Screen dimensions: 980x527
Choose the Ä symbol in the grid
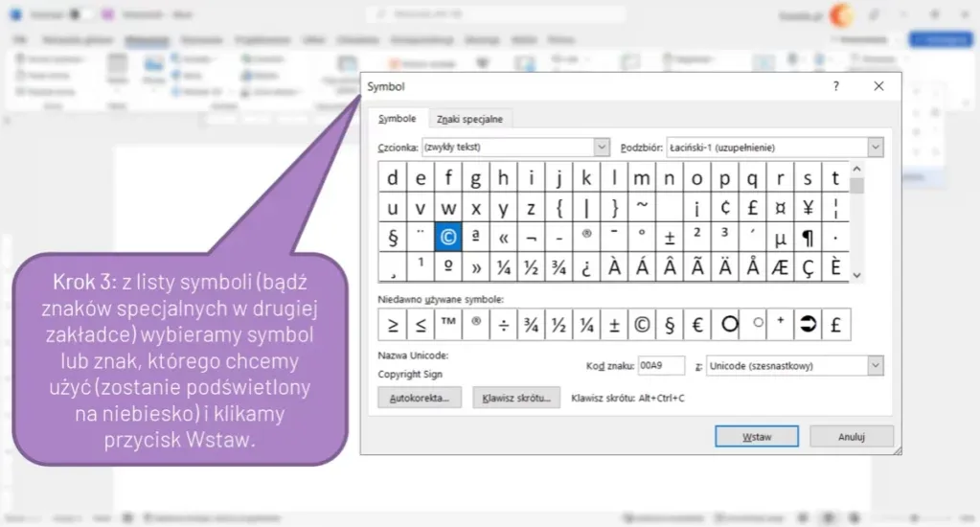tap(724, 267)
